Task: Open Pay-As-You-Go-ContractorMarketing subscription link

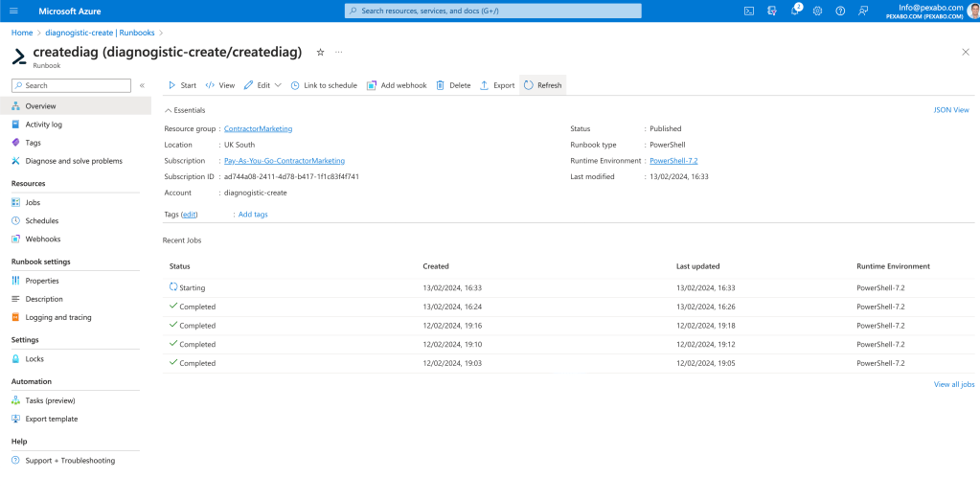Action: [x=285, y=161]
